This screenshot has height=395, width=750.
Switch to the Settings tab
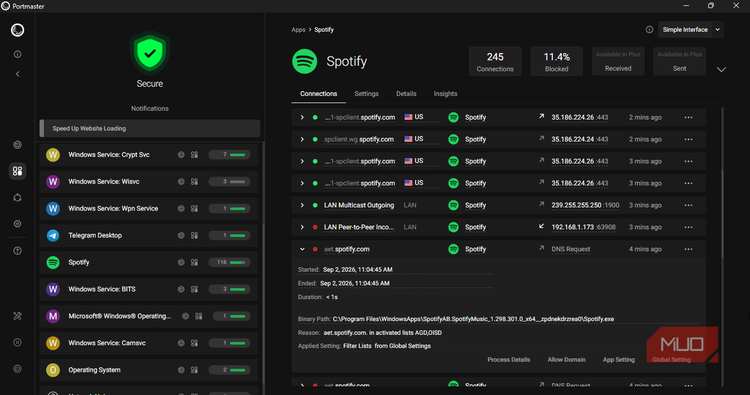(x=366, y=94)
